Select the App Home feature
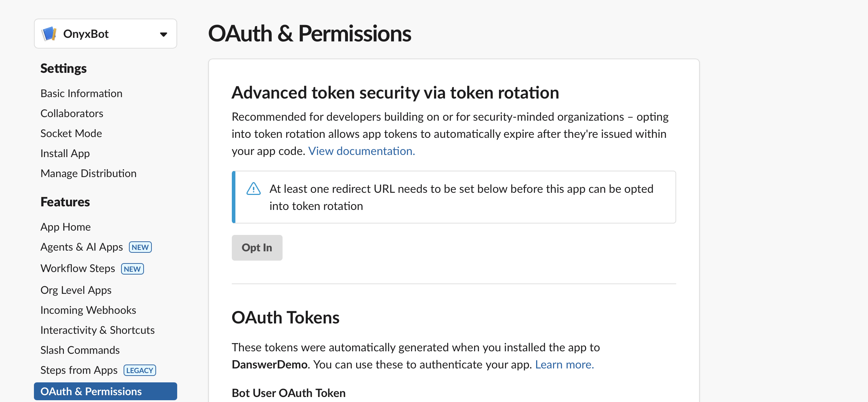 65,227
